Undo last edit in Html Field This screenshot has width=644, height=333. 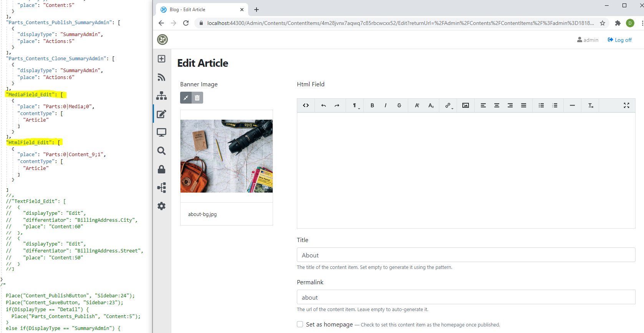coord(323,106)
